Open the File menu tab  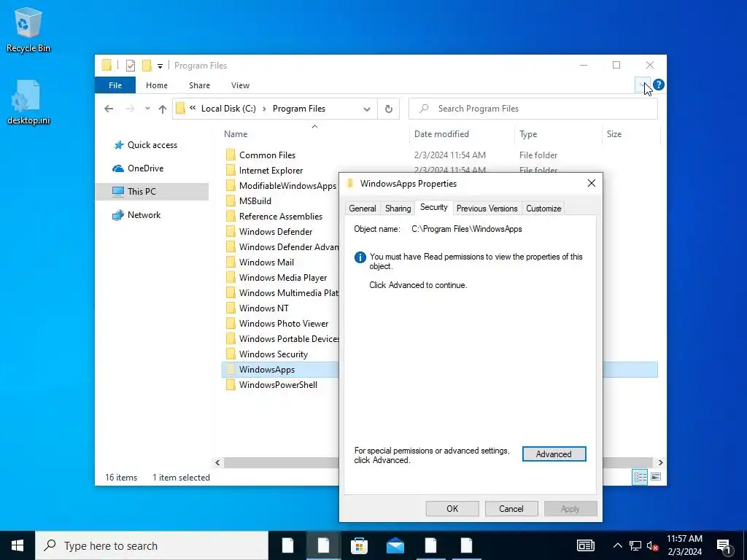pos(115,85)
